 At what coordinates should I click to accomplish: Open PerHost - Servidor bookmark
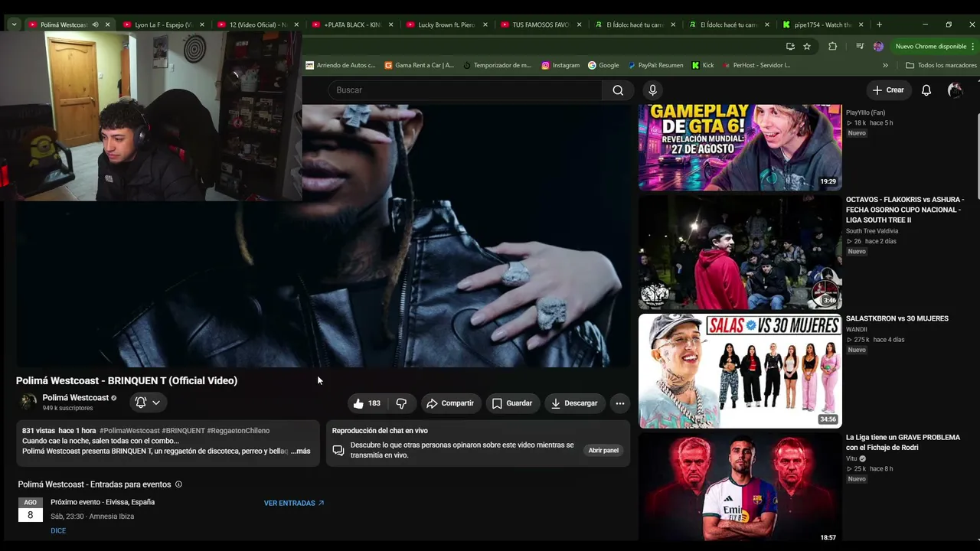(x=756, y=65)
